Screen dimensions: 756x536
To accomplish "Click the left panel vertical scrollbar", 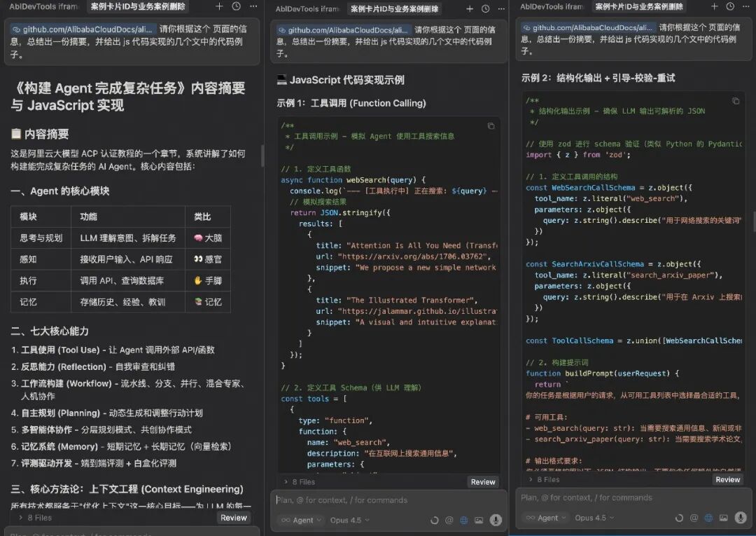I will click(x=262, y=156).
